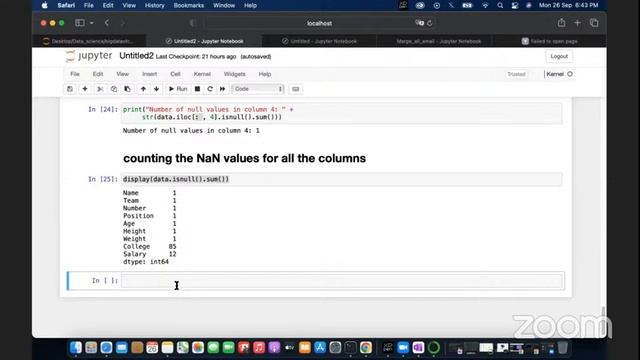The width and height of the screenshot is (640, 360).
Task: Open Zoom app from the dock
Action: pyautogui.click(x=403, y=347)
